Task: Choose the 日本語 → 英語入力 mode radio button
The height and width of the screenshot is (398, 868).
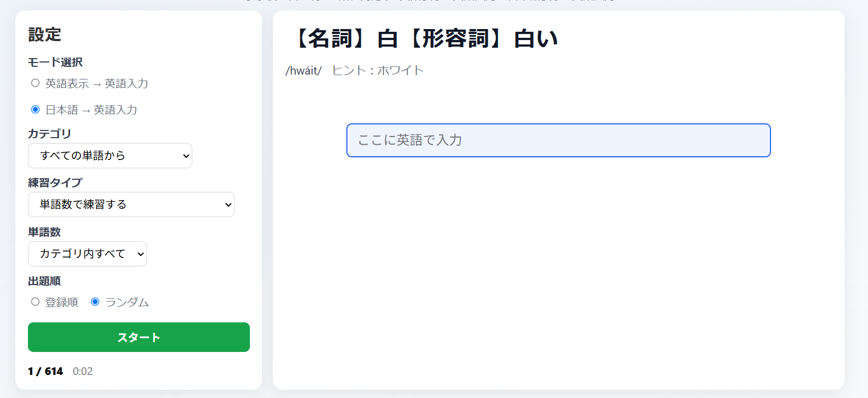Action: (36, 110)
